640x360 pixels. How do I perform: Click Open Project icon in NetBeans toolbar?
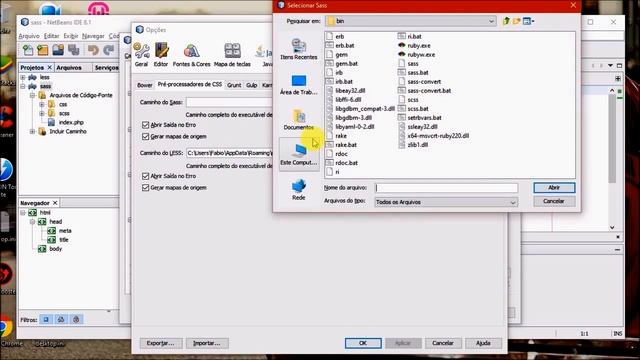[58, 50]
